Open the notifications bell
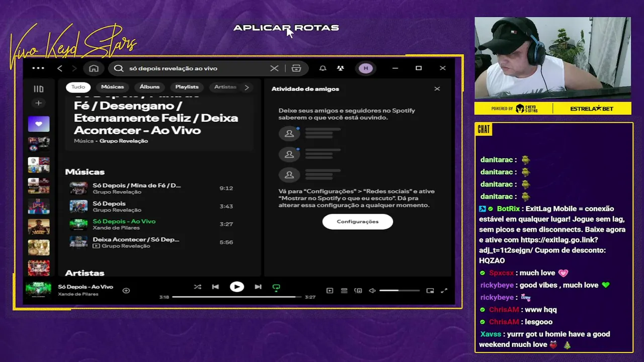 pyautogui.click(x=323, y=68)
